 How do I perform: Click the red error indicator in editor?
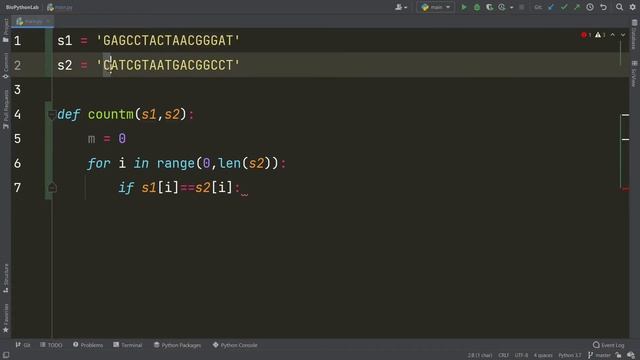(586, 35)
